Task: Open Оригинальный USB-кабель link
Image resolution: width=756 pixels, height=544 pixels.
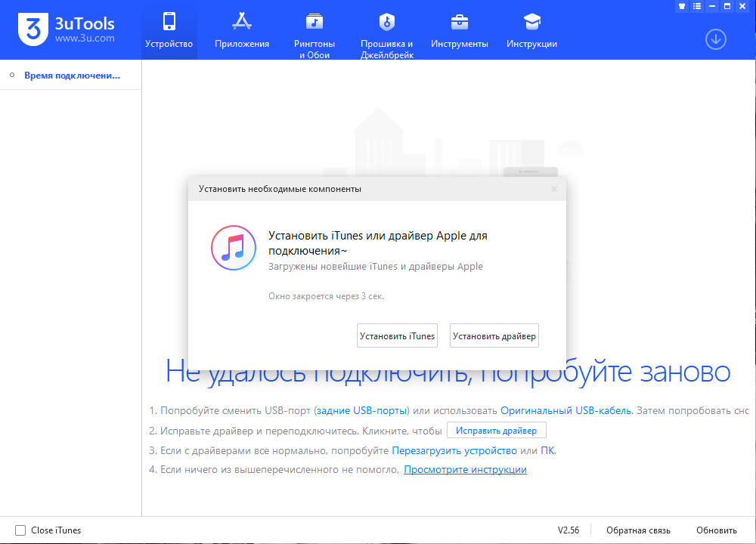Action: click(x=565, y=410)
